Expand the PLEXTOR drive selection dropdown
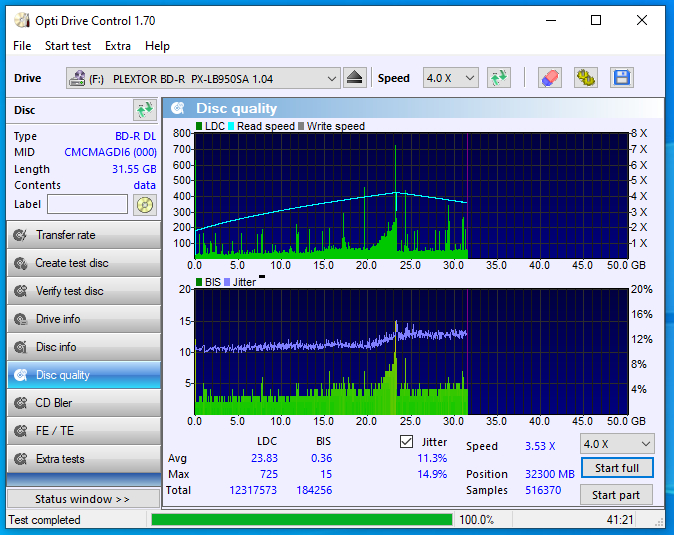Viewport: 674px width, 535px height. [331, 79]
